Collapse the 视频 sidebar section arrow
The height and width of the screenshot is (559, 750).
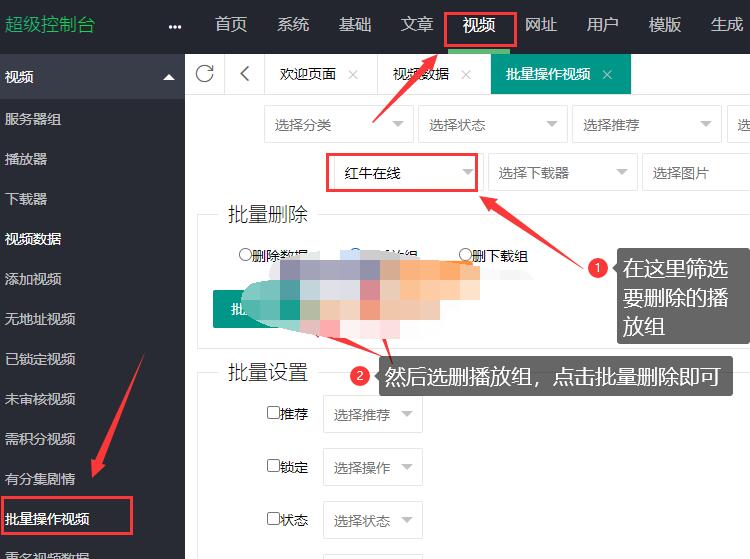pyautogui.click(x=168, y=78)
